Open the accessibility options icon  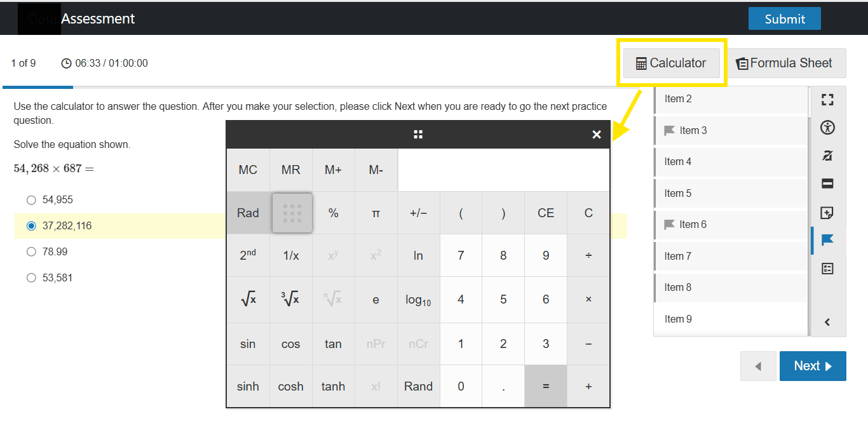(827, 128)
